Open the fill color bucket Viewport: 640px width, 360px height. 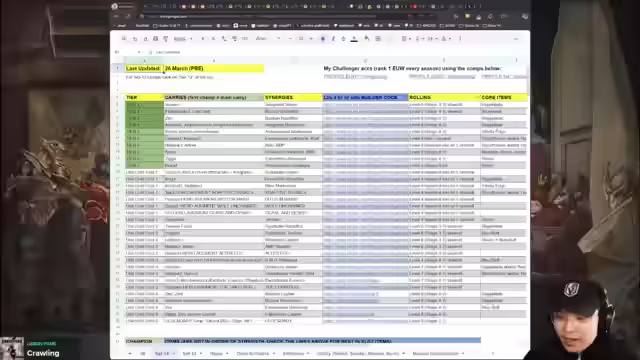[x=367, y=39]
